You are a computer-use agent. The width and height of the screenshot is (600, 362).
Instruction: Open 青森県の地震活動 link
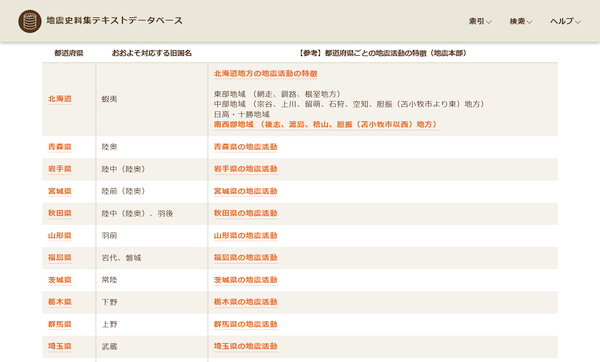245,147
